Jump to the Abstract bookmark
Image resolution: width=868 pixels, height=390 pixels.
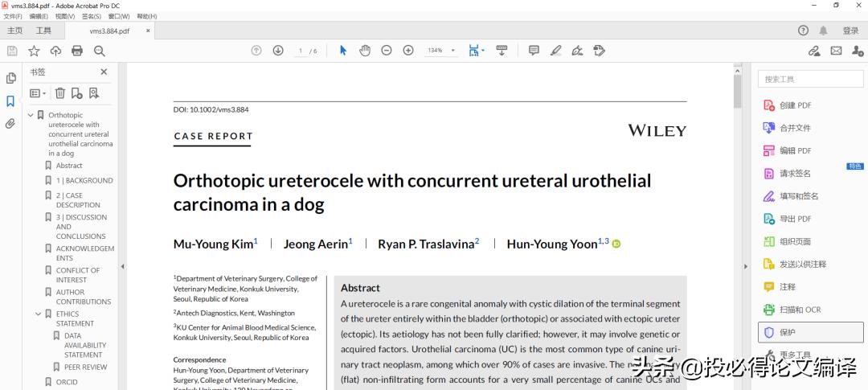[x=68, y=166]
